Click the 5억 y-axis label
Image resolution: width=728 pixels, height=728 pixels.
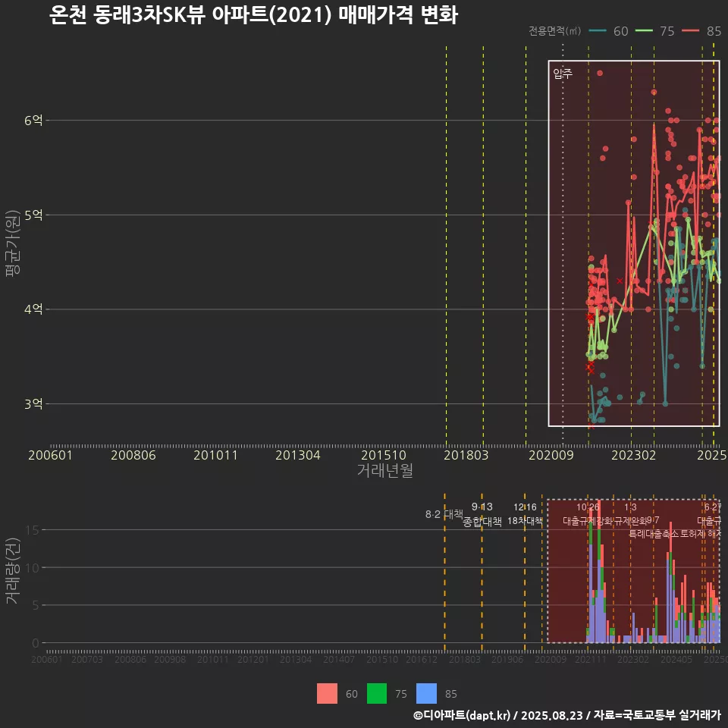coord(33,215)
